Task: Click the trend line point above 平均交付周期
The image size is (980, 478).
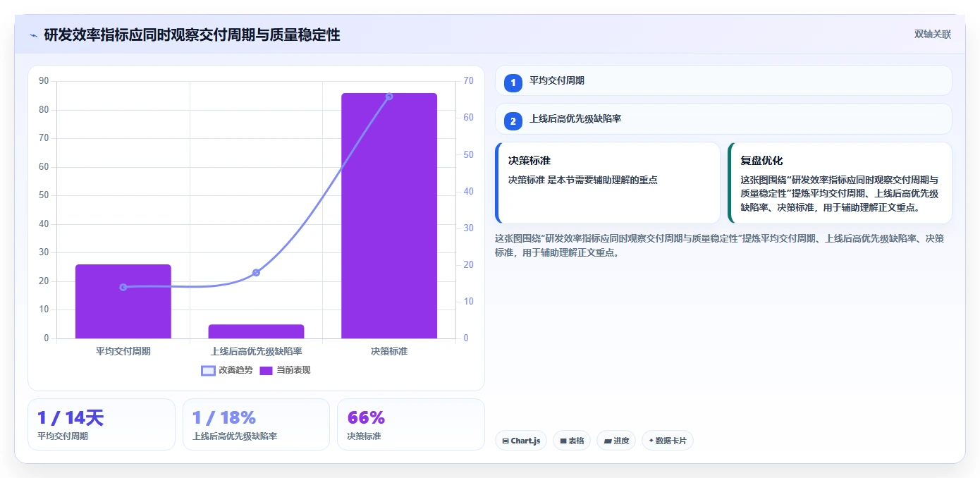Action: (123, 287)
